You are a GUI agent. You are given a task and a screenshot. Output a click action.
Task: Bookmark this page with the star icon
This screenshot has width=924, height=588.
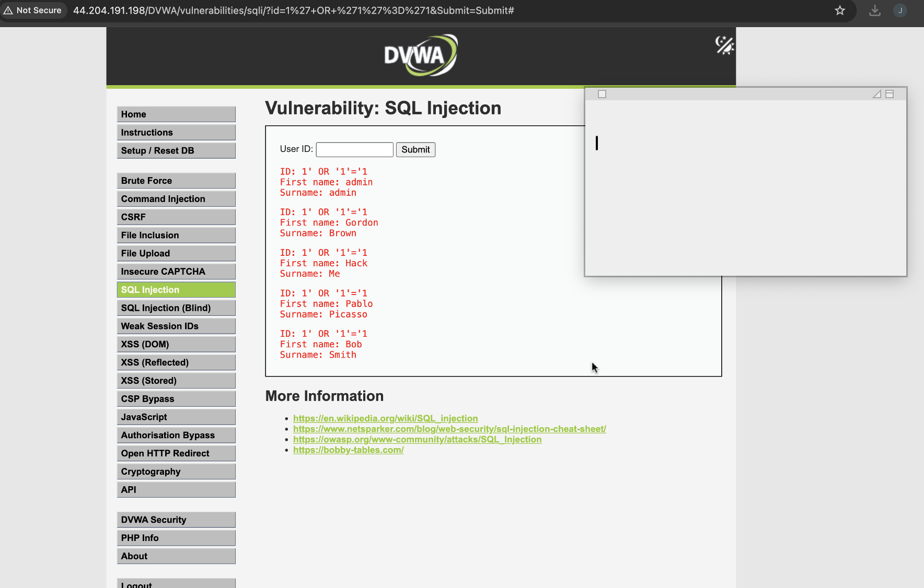pos(840,10)
